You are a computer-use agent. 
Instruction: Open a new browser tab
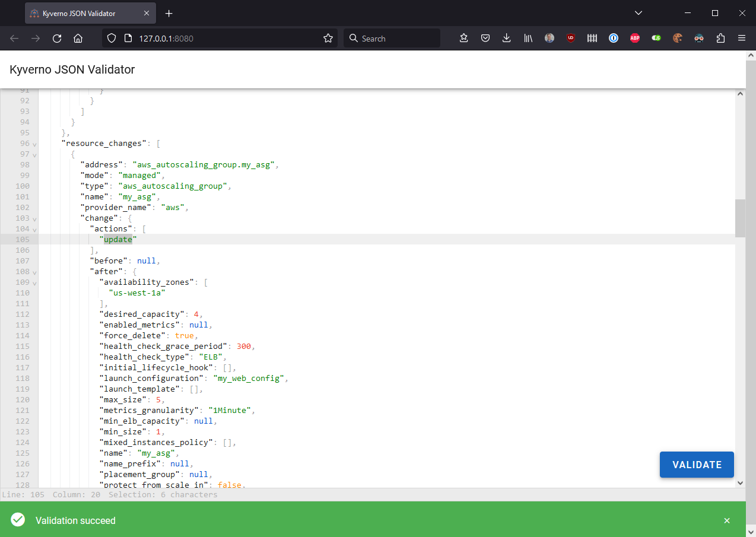[169, 13]
